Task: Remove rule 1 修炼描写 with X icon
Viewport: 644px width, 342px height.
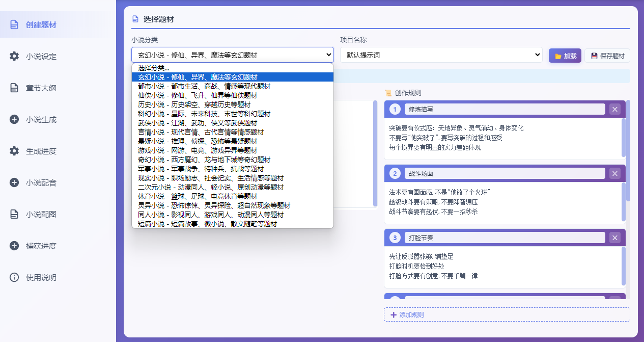Action: pyautogui.click(x=615, y=109)
